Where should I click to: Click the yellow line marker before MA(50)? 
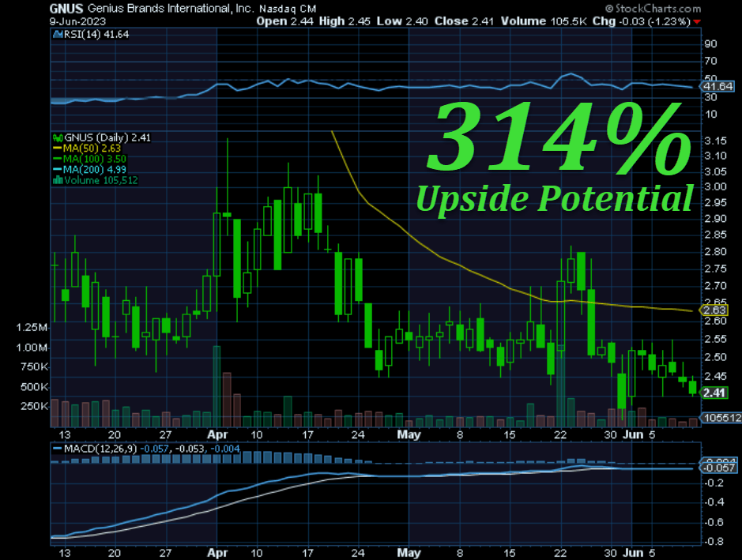click(x=57, y=148)
